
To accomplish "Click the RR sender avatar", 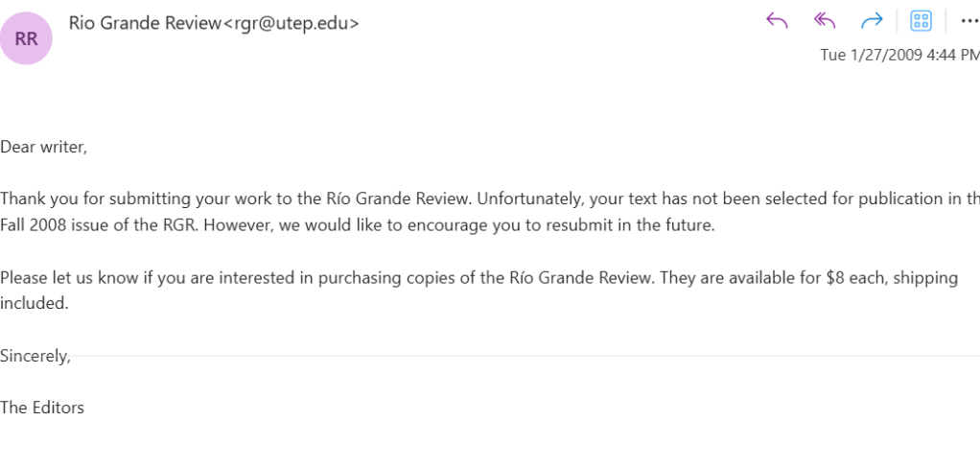I will [x=26, y=38].
